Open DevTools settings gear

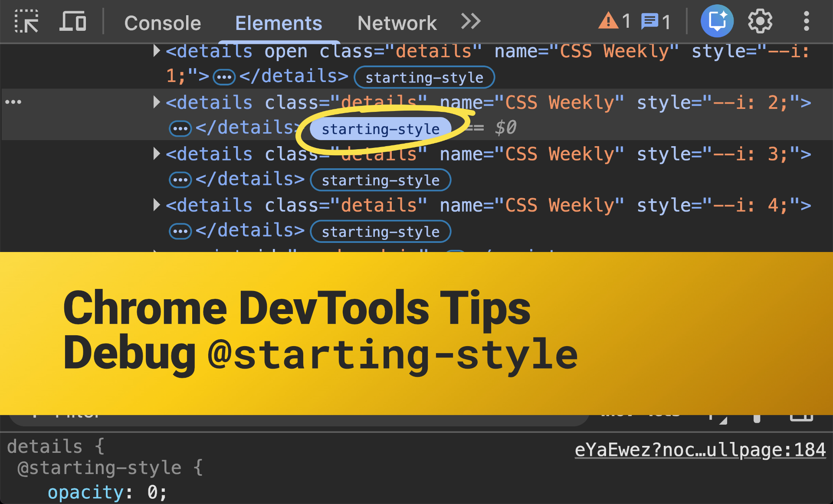point(760,20)
